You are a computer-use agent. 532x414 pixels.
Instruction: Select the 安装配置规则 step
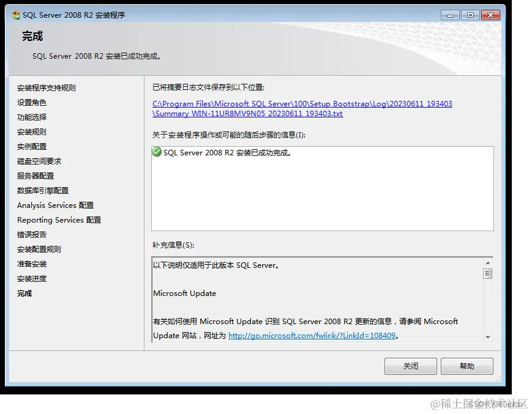click(x=39, y=250)
